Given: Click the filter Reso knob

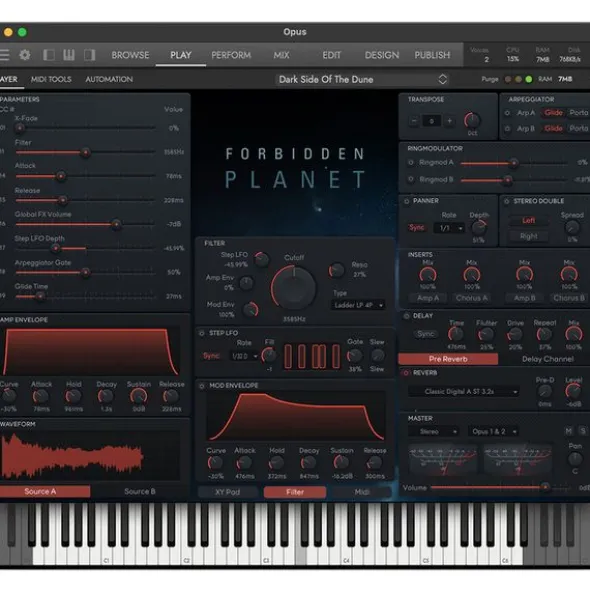Looking at the screenshot, I should point(336,270).
